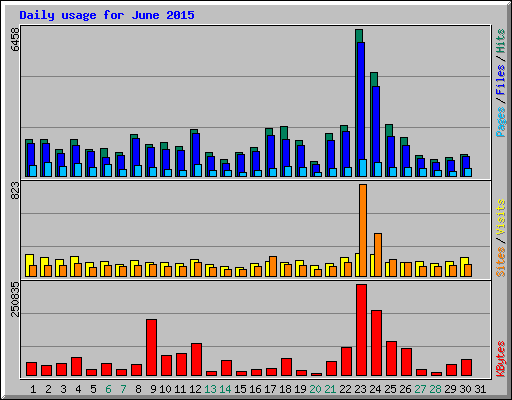Screen dimensions: 512x400
Task: Click the red 'KBytes' legend label
Action: (x=501, y=359)
